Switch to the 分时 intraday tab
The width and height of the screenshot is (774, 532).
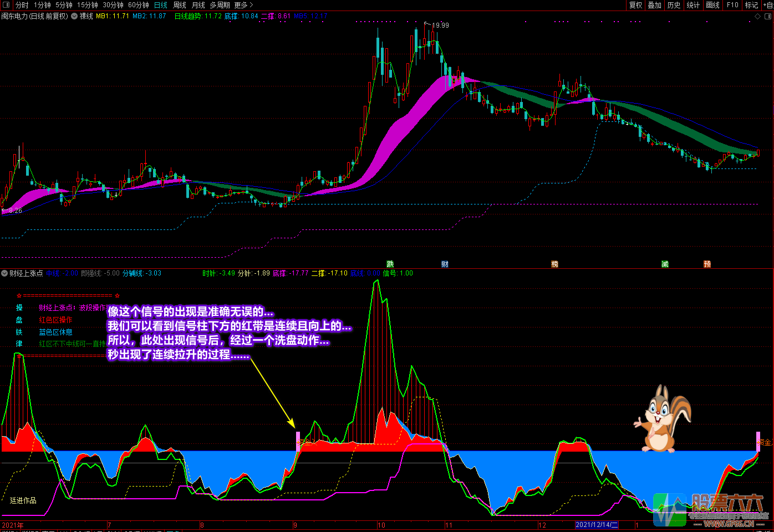[x=22, y=5]
